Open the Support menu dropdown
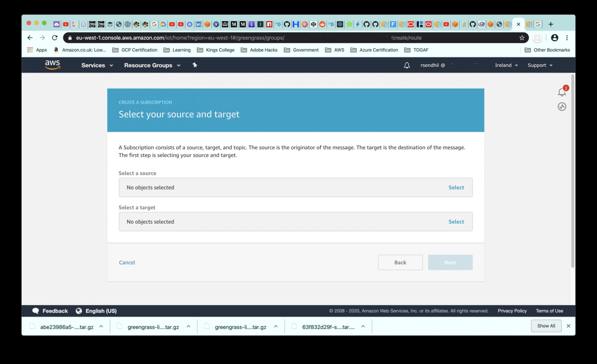Viewport: 597px width, 364px height. click(x=540, y=65)
